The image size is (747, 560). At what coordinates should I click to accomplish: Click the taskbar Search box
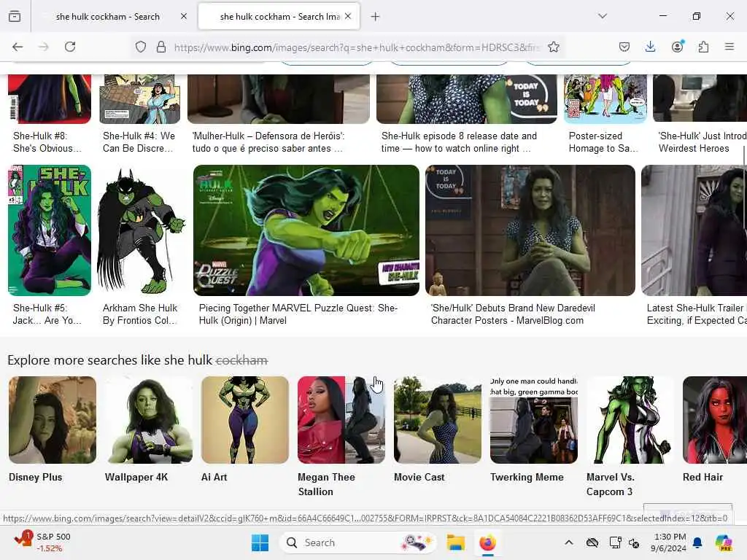pyautogui.click(x=357, y=542)
